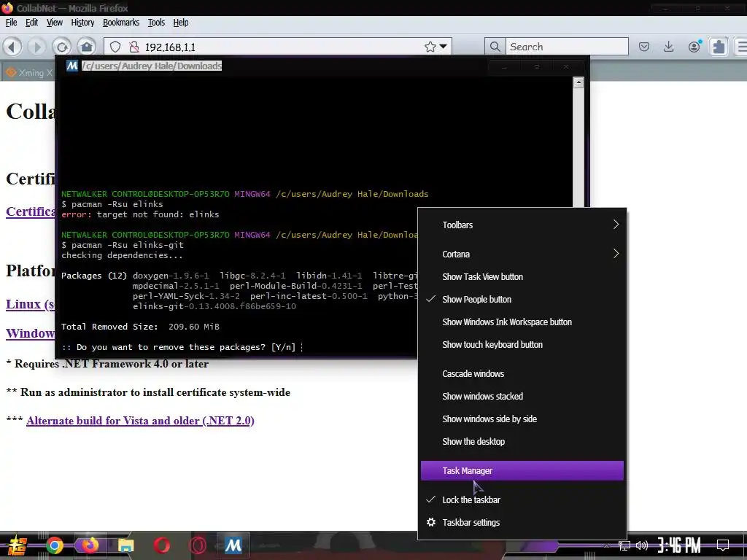Image resolution: width=747 pixels, height=560 pixels.
Task: Switch to MSYS2 terminal taskbar icon
Action: pyautogui.click(x=233, y=545)
